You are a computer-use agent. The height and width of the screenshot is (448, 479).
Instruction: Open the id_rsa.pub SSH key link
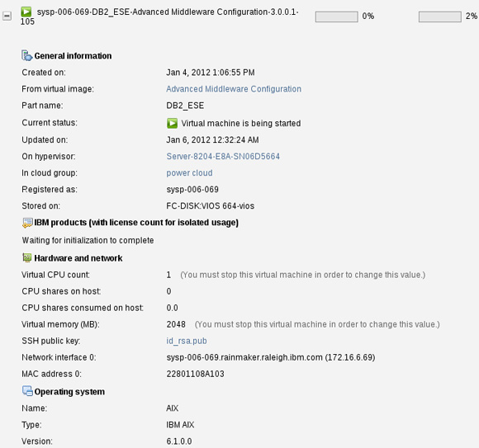click(187, 341)
